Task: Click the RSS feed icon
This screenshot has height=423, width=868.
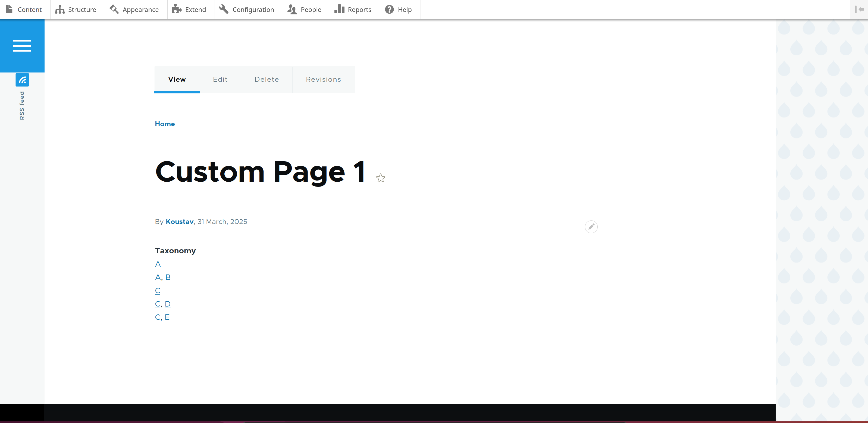Action: pos(22,80)
